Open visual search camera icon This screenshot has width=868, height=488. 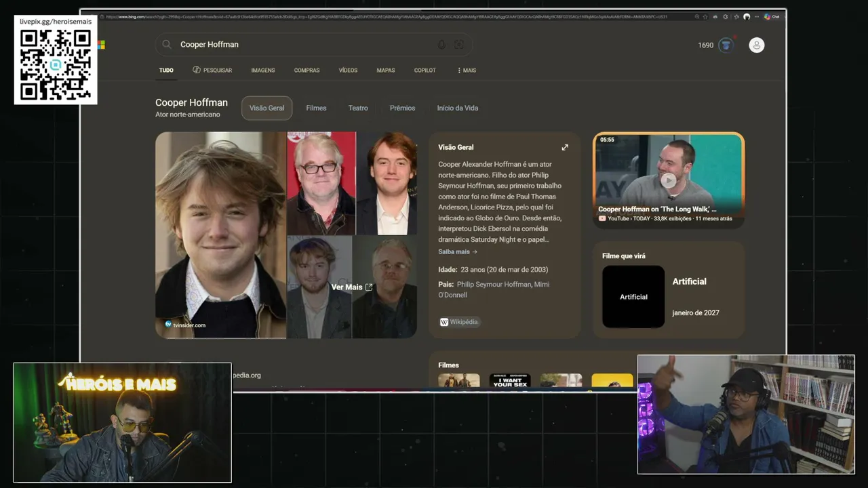coord(459,45)
